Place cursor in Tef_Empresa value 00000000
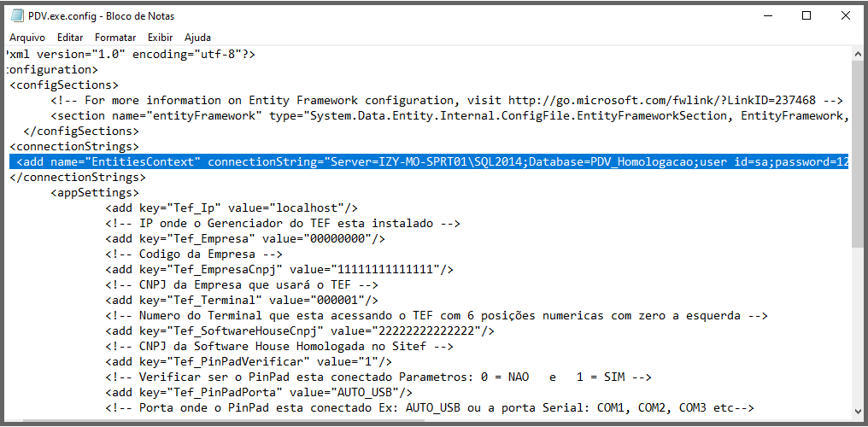The width and height of the screenshot is (868, 427). pyautogui.click(x=343, y=239)
